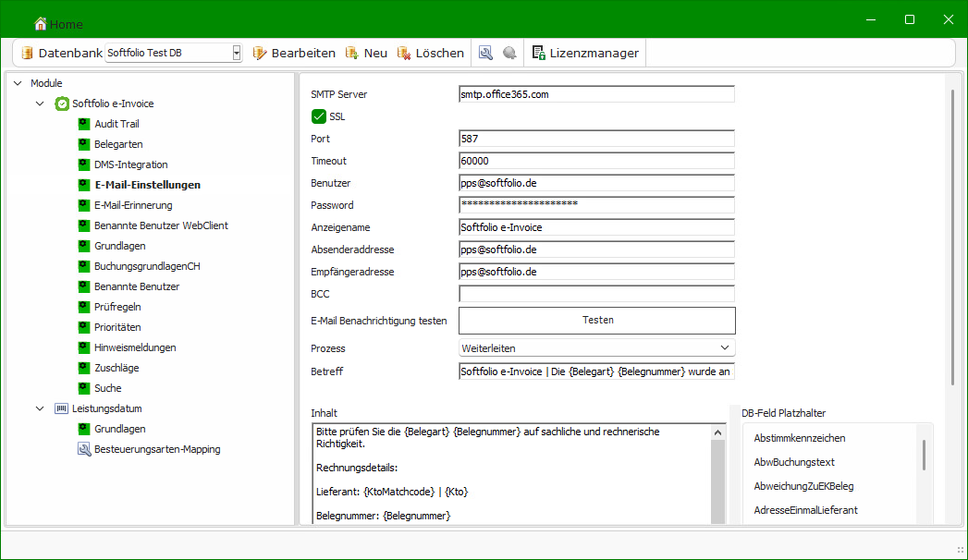Click the Betreff subject field
The height and width of the screenshot is (560, 968).
(596, 371)
